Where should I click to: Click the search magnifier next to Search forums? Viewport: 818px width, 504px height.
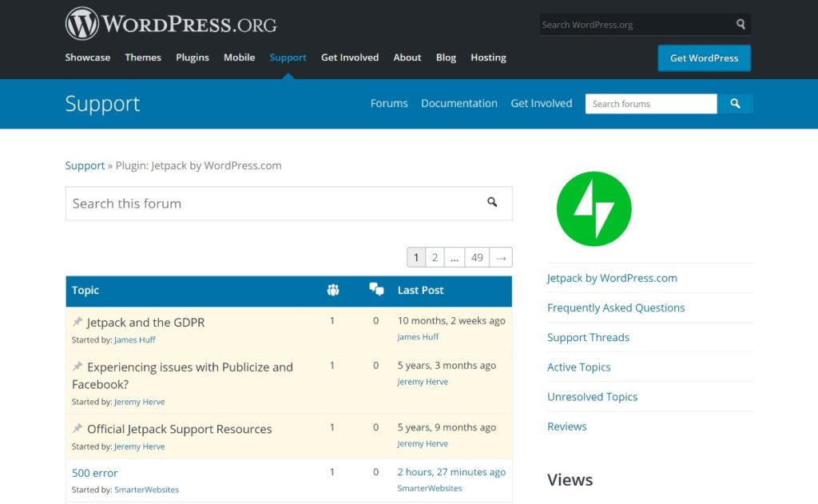coord(735,104)
